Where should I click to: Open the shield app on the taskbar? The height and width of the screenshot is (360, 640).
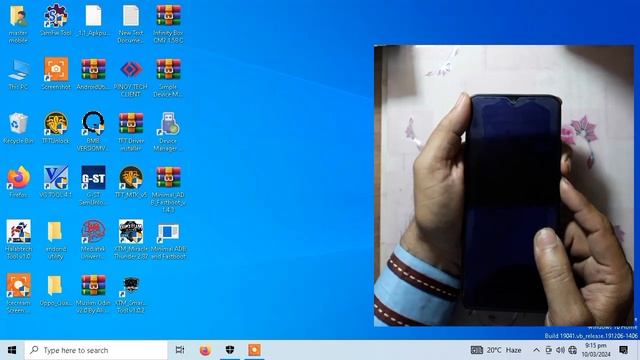(230, 350)
